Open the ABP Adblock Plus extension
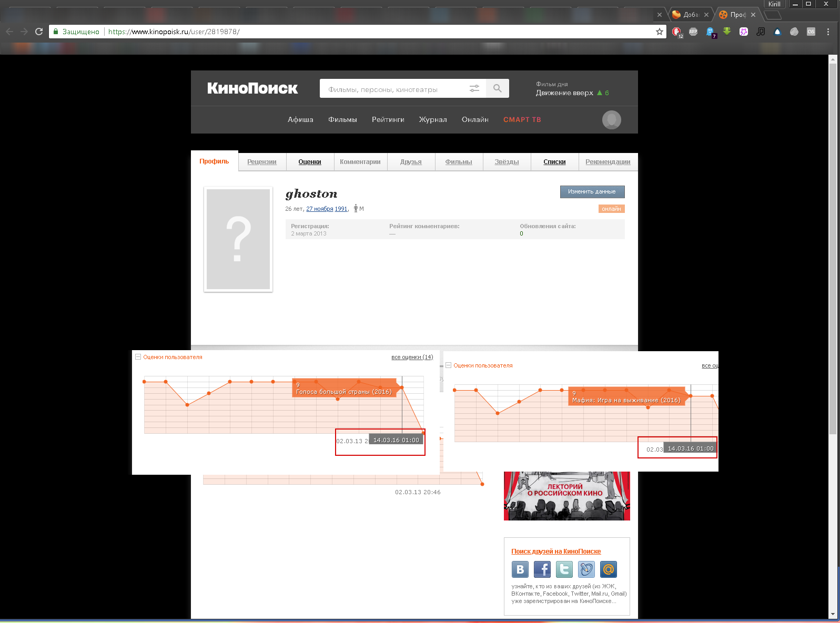The width and height of the screenshot is (840, 623). tap(693, 32)
